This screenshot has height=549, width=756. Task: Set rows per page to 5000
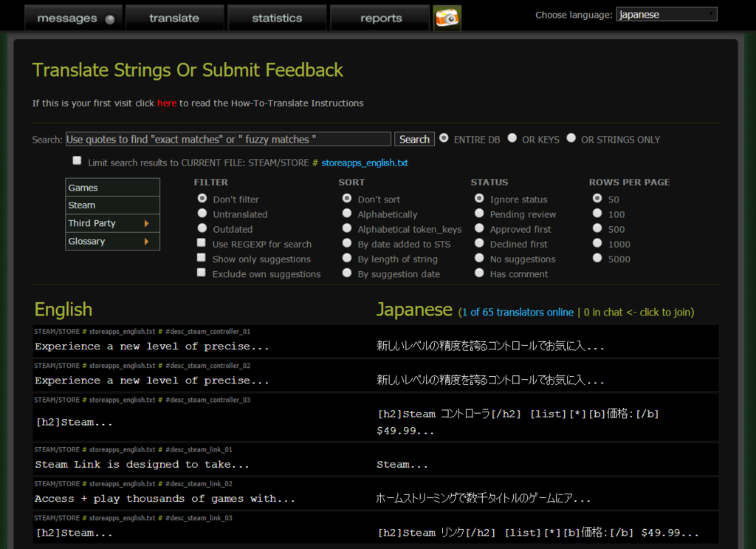(x=597, y=258)
